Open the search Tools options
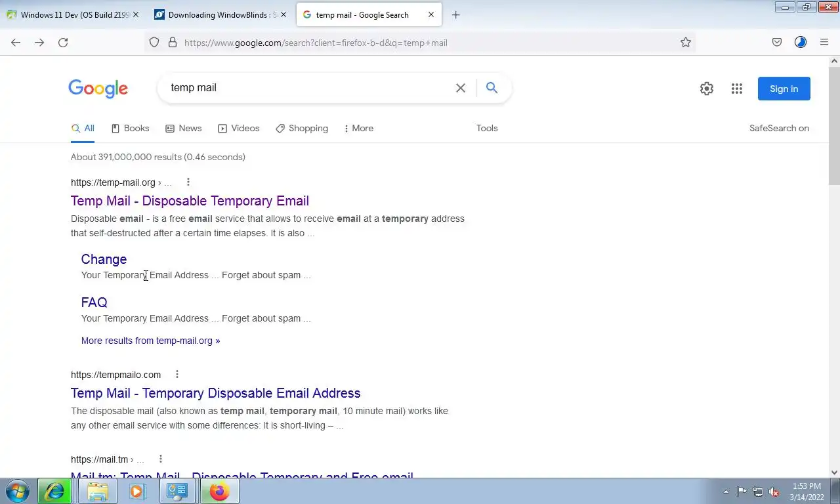The image size is (840, 504). [x=487, y=129]
